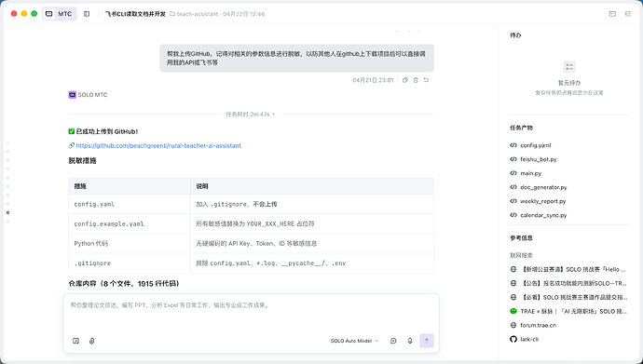
Task: Click the 04月21日 23:01 message timestamp
Action: pos(373,80)
